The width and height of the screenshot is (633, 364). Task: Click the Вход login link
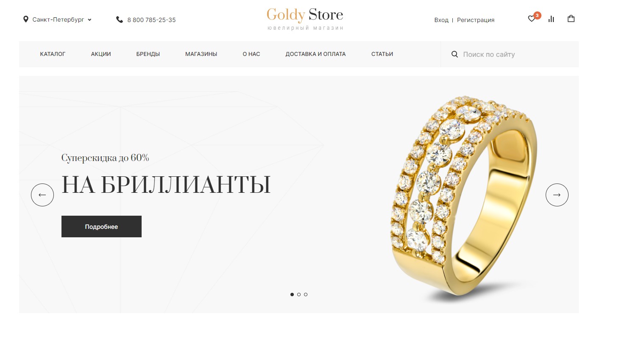441,20
